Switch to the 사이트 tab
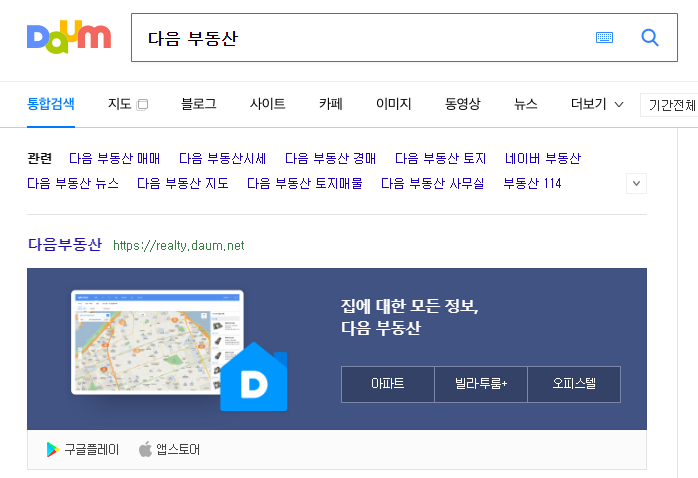698x478 pixels. [268, 104]
